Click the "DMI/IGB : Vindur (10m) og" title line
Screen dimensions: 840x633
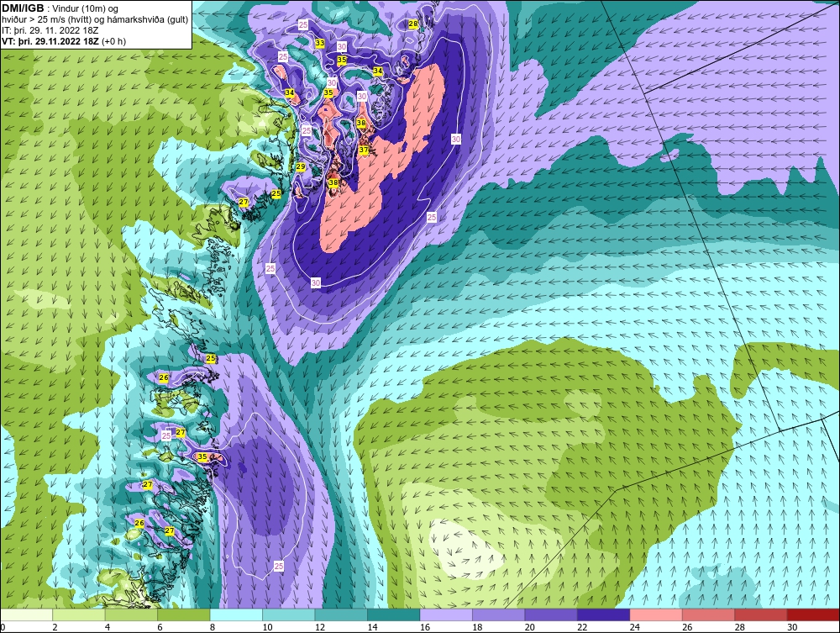point(60,8)
